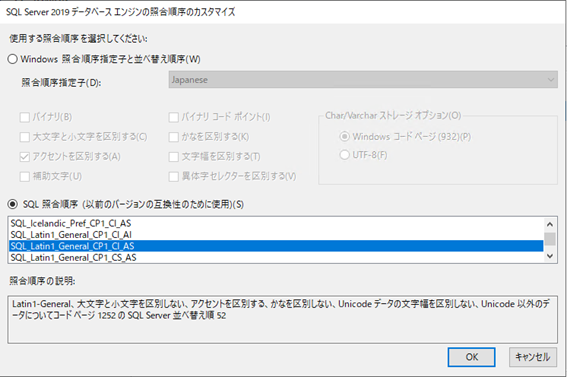Click the collation list scroll down arrow
Viewport: 567px width, 377px height.
point(550,256)
